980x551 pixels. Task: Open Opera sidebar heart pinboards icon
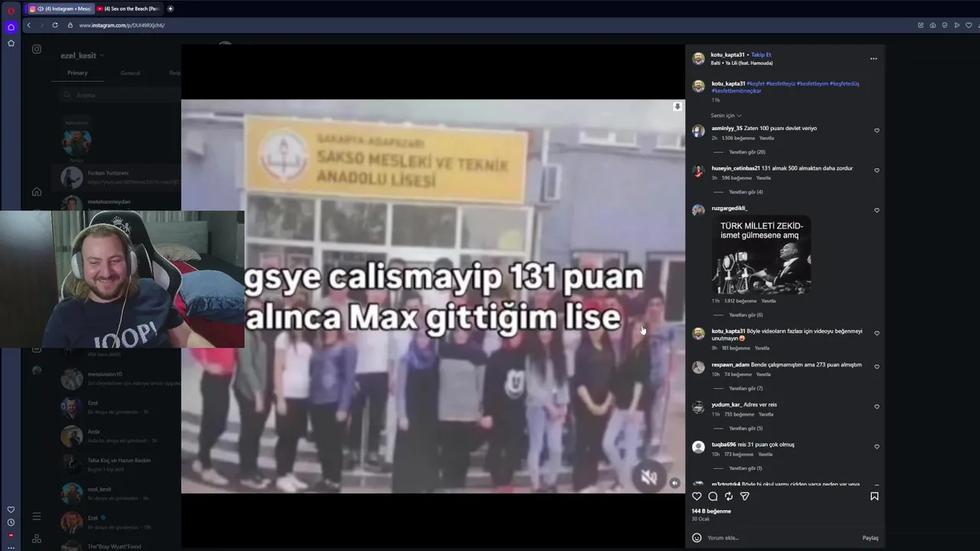pos(11,510)
